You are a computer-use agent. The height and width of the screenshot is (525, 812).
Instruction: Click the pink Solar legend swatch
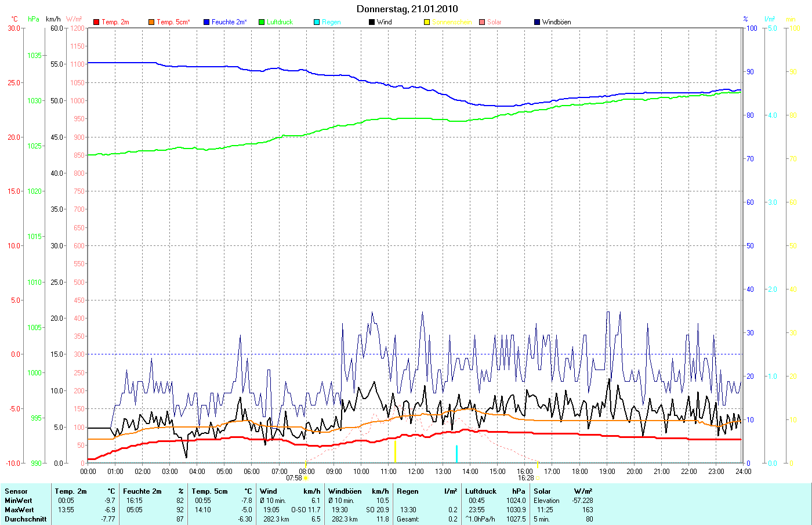click(482, 22)
